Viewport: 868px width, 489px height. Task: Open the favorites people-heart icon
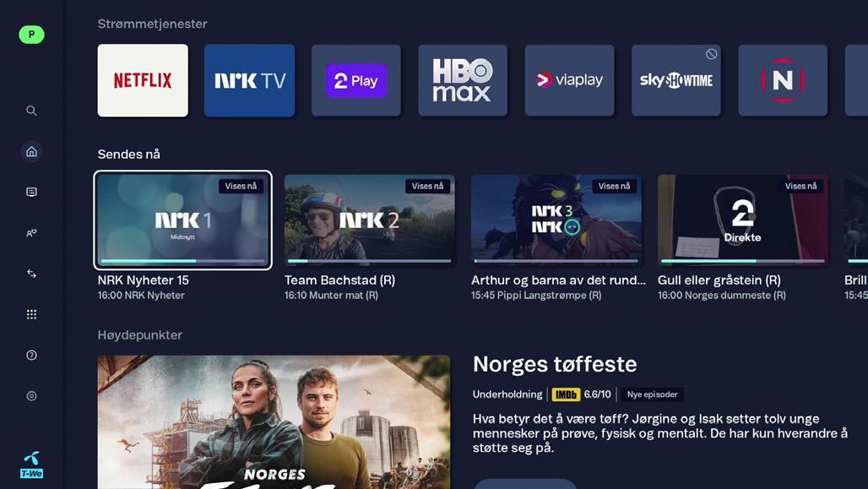pos(31,233)
